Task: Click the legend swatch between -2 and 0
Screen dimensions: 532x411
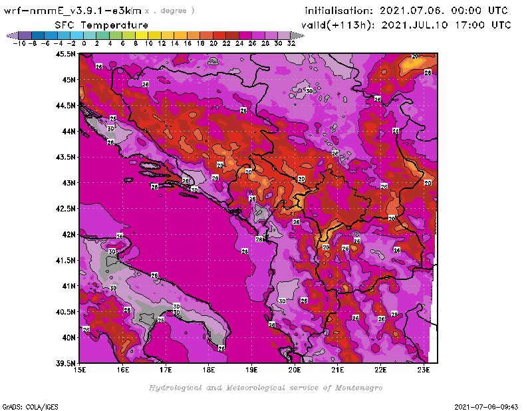Action: pyautogui.click(x=76, y=35)
